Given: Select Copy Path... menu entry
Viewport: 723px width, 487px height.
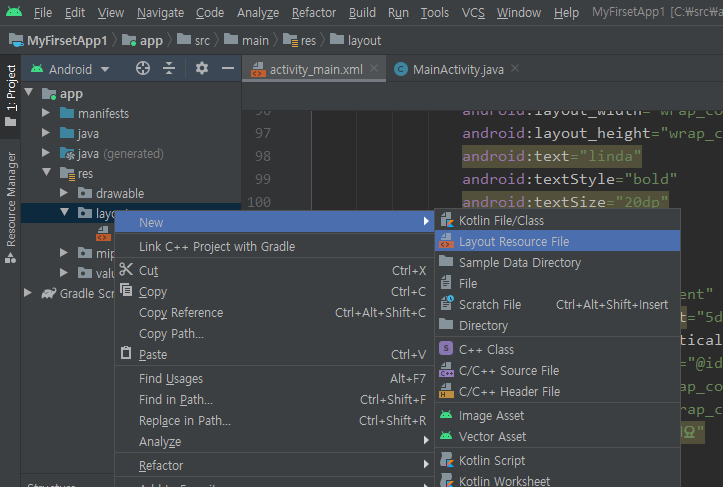Looking at the screenshot, I should [274, 333].
